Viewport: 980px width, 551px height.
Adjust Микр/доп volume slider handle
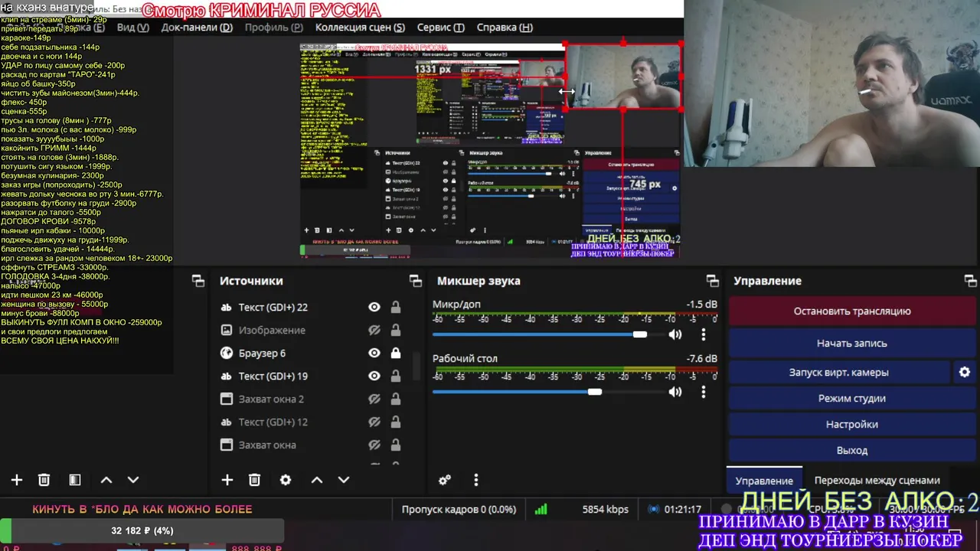coord(640,334)
